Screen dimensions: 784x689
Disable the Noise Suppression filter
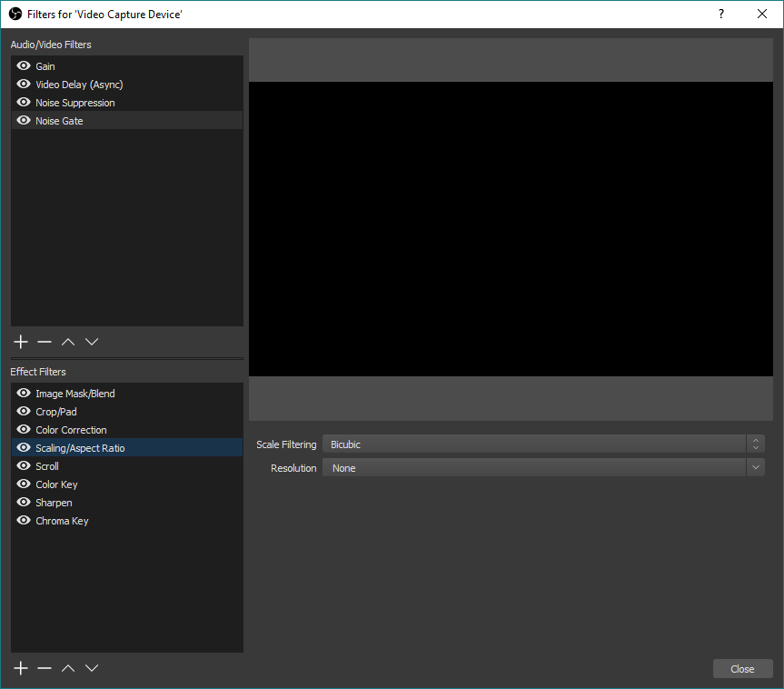[x=23, y=102]
